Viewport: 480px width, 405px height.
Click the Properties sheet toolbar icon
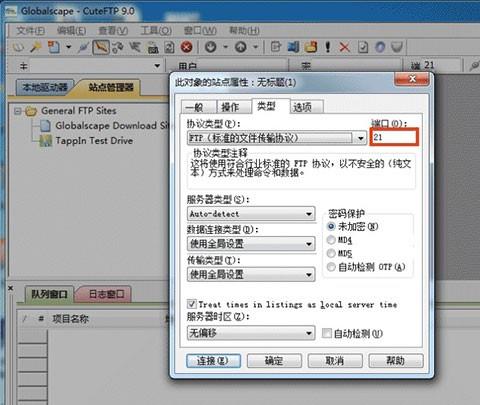363,47
